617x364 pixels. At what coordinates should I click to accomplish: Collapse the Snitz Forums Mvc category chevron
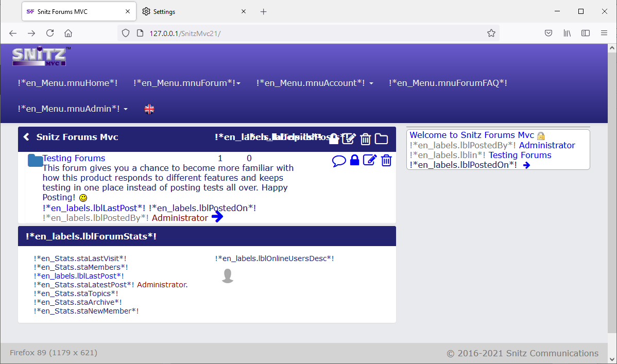click(x=27, y=137)
